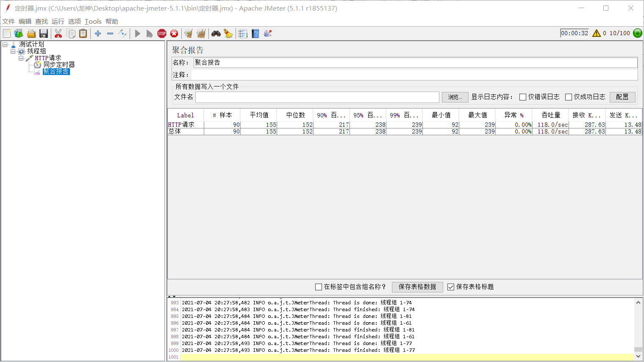
Task: Open the 选项 menu
Action: [x=75, y=22]
